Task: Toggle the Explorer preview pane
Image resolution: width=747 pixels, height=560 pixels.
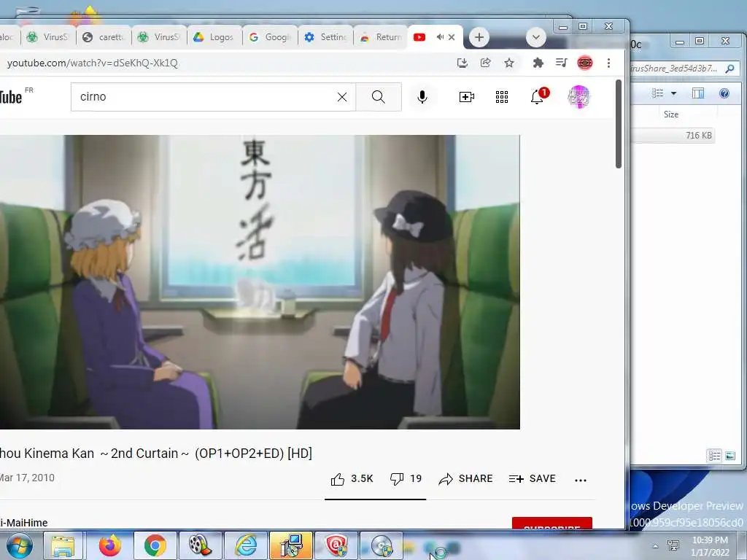Action: coord(698,93)
